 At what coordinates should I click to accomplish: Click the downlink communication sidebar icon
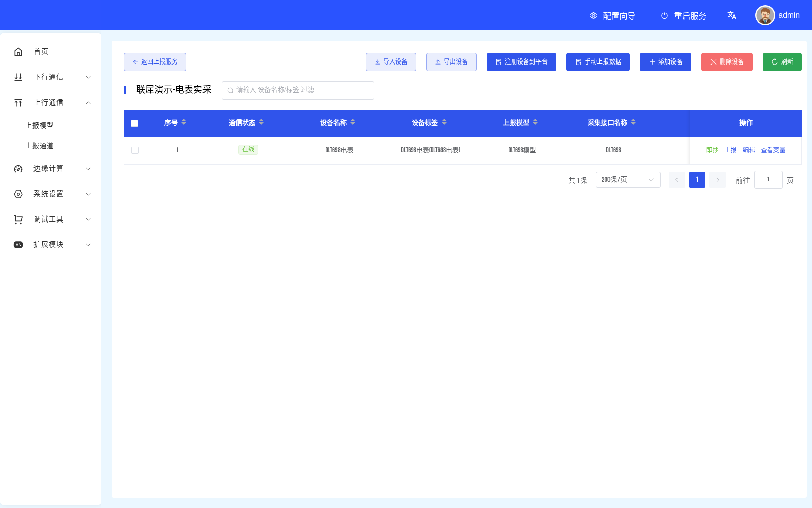[18, 77]
